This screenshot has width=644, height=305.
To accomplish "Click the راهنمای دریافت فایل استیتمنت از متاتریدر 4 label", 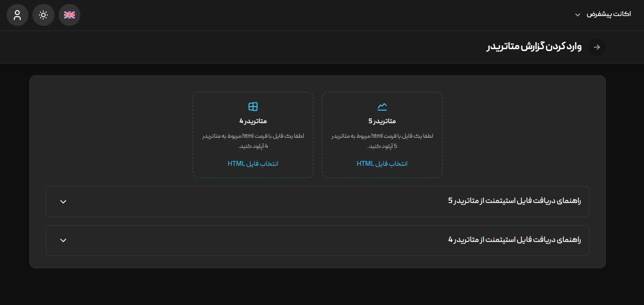I will [514, 240].
